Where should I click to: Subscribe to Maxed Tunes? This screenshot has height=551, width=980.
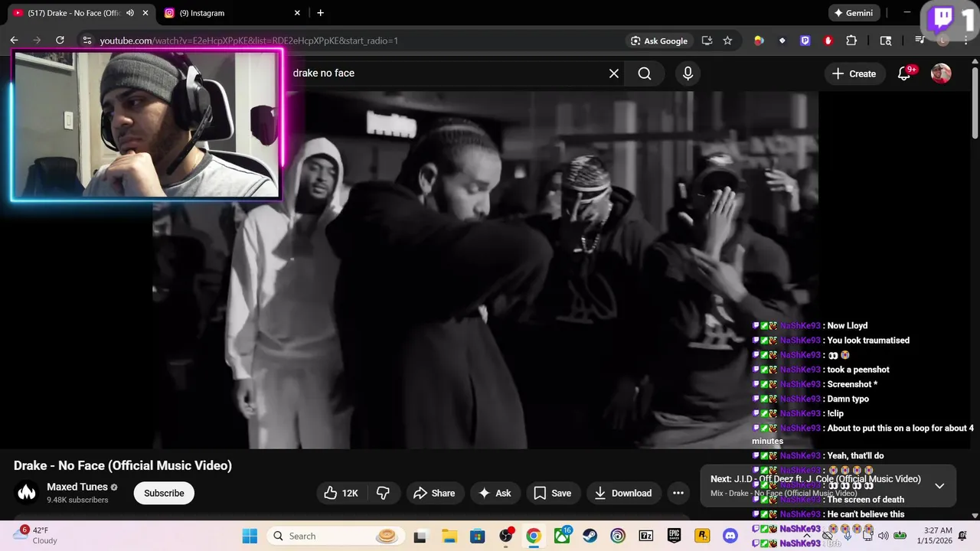pyautogui.click(x=164, y=493)
